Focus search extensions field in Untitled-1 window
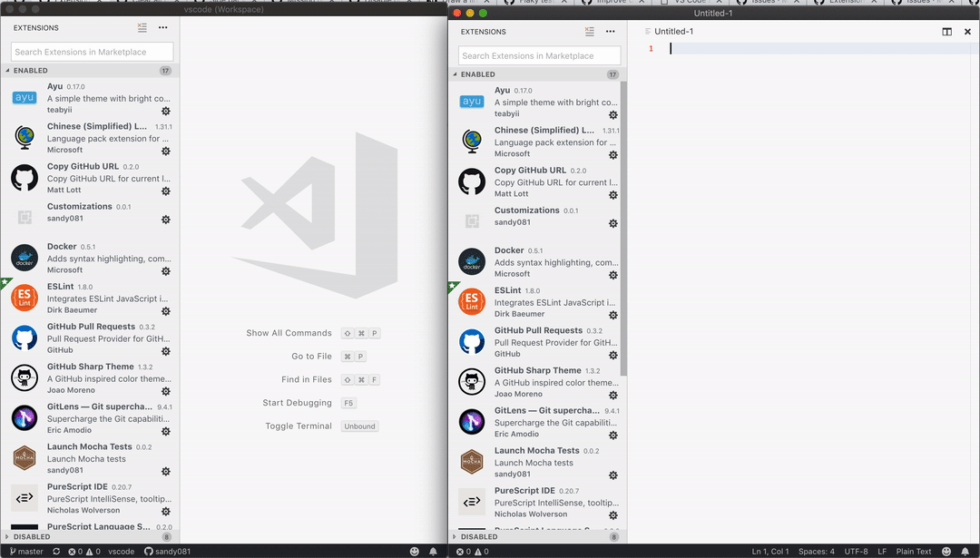This screenshot has height=558, width=980. click(x=539, y=55)
